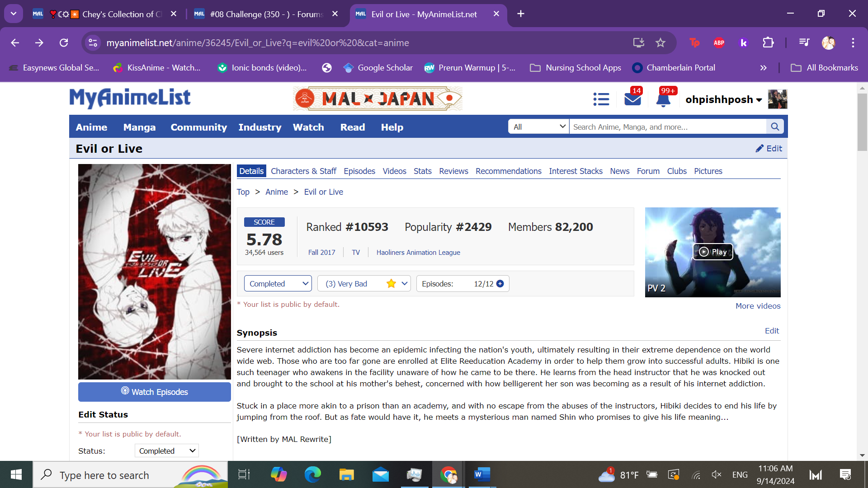Click the blue plus to increment episodes
868x488 pixels.
tap(500, 284)
